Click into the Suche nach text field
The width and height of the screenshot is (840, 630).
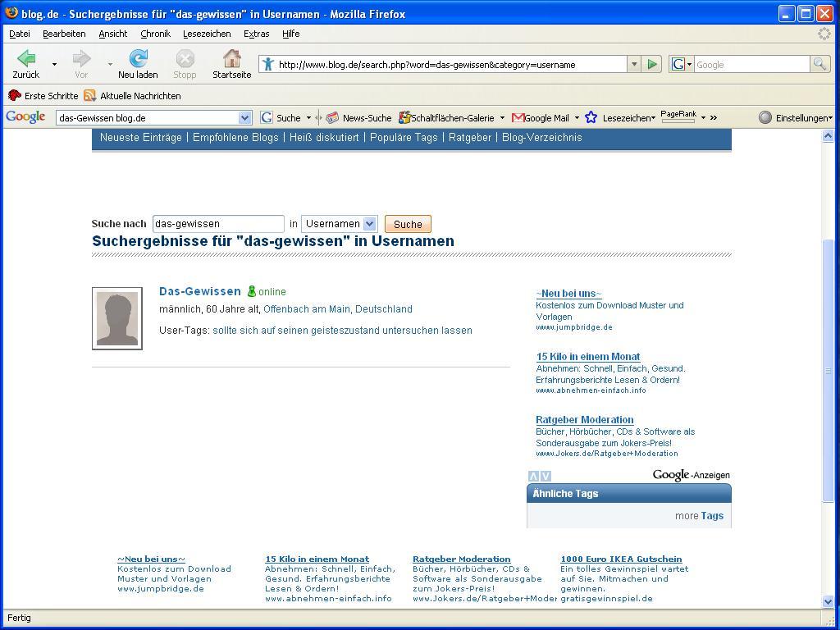tap(218, 224)
